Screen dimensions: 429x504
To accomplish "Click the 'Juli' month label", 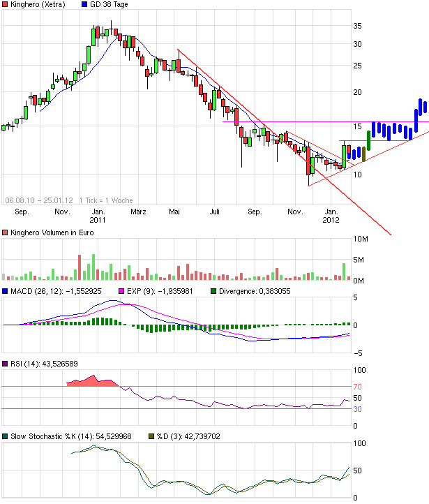I will click(215, 212).
